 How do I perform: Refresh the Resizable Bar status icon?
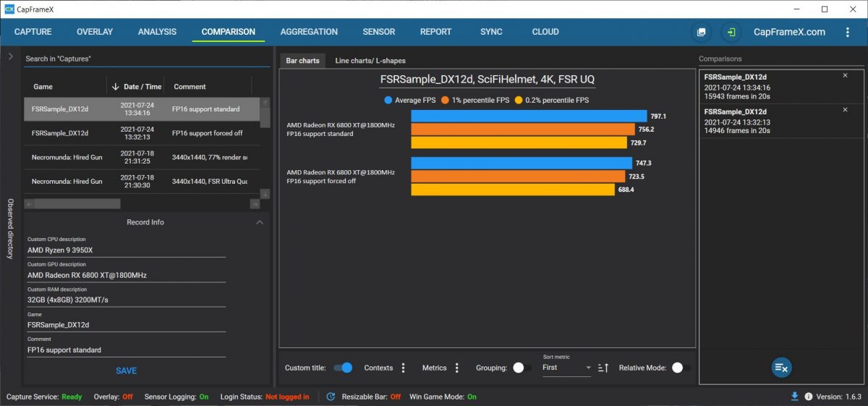coord(331,397)
